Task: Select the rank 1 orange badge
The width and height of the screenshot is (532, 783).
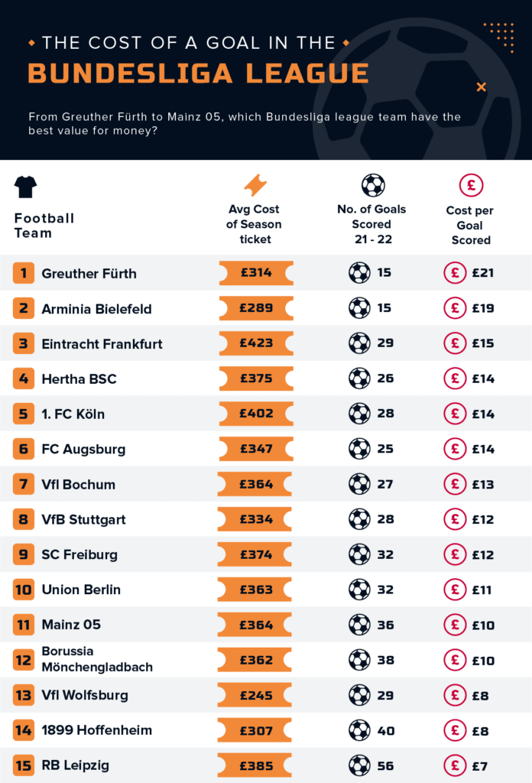Action: [24, 273]
